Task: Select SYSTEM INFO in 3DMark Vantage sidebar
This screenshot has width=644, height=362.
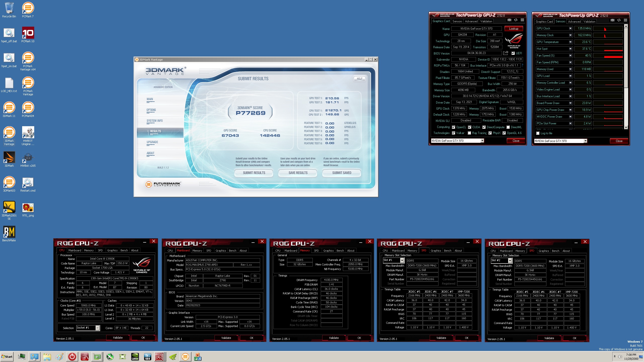Action: [x=154, y=121]
